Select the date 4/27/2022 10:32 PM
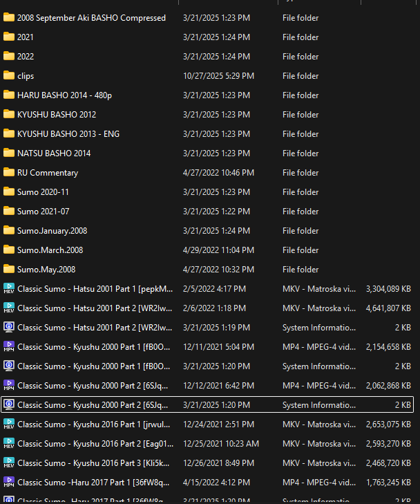420x504 pixels. click(219, 270)
